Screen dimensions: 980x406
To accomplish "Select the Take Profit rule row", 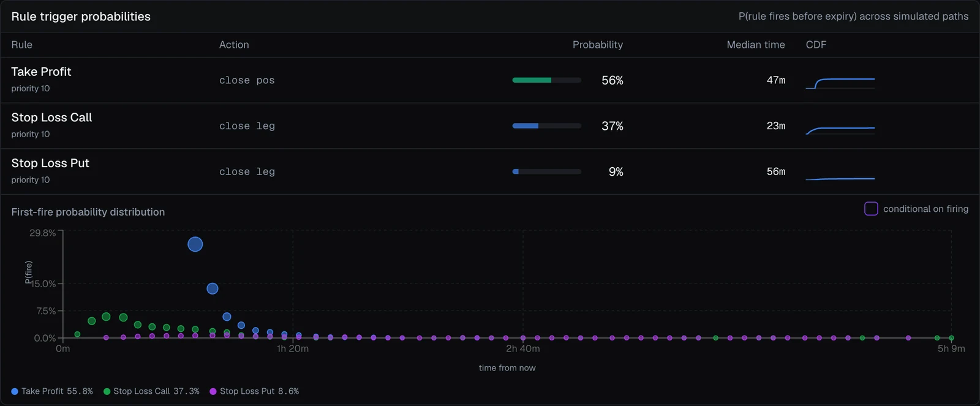I will coord(490,80).
